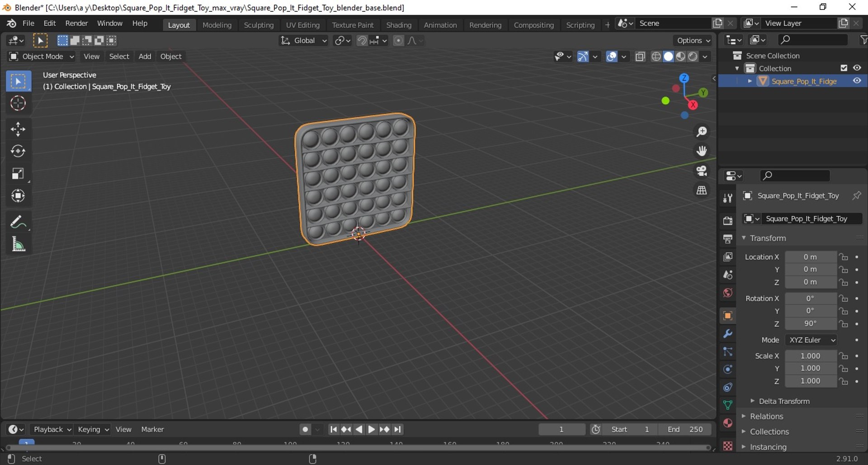This screenshot has height=465, width=868.
Task: Open Global transform orientation dropdown
Action: click(303, 41)
